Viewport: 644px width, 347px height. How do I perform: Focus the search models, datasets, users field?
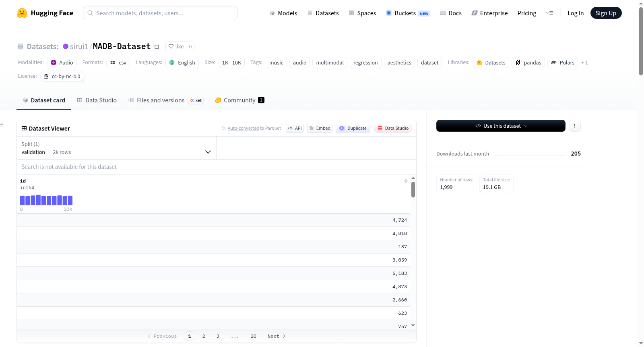pyautogui.click(x=160, y=13)
